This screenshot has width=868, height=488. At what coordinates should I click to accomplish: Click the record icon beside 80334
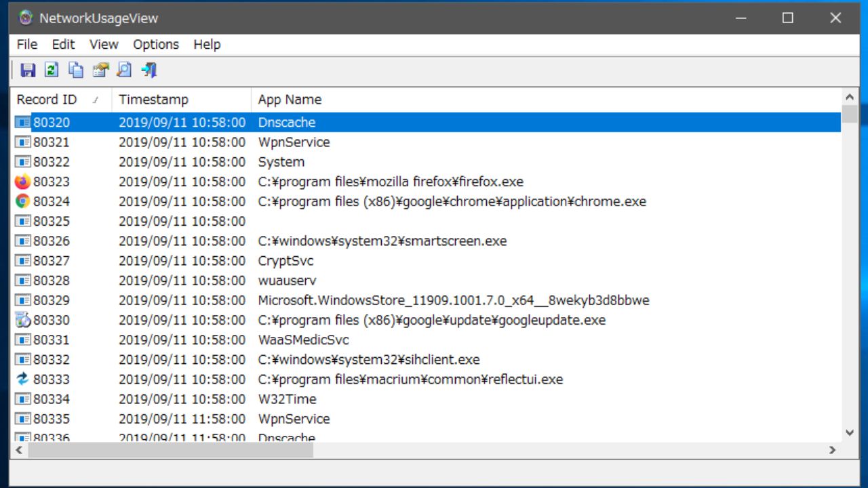[23, 399]
